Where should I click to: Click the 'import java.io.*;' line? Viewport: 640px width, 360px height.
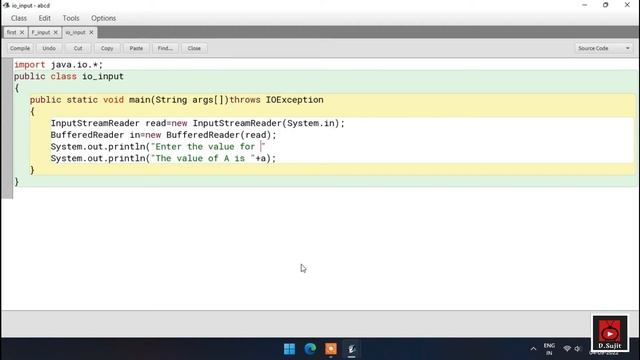58,64
